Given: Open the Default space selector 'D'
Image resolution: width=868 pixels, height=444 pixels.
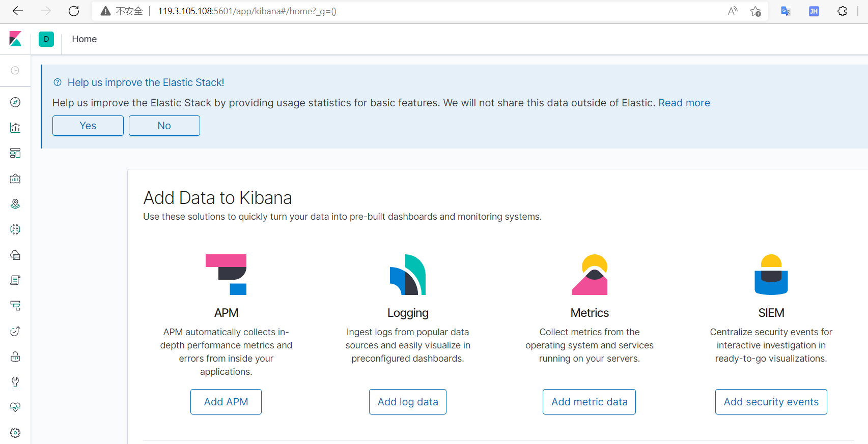Looking at the screenshot, I should pos(46,39).
